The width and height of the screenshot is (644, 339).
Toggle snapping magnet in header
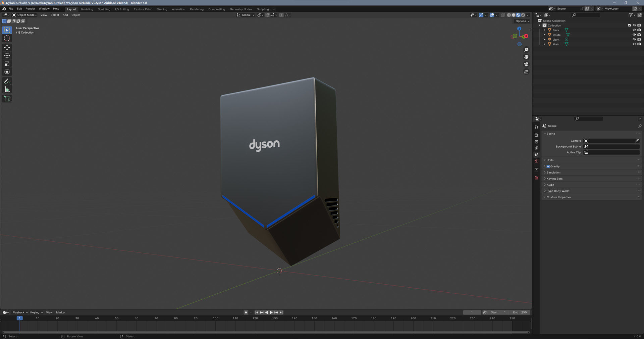(268, 15)
